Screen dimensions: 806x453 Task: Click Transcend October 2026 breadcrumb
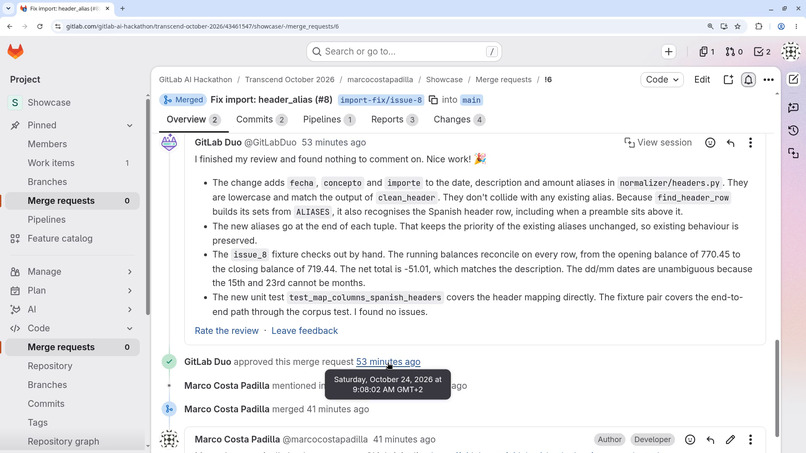[x=289, y=80]
